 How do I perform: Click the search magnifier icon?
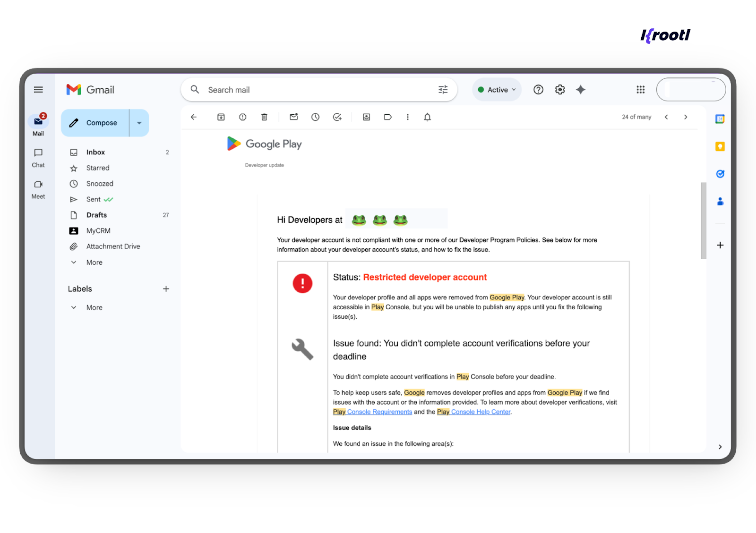pyautogui.click(x=195, y=89)
